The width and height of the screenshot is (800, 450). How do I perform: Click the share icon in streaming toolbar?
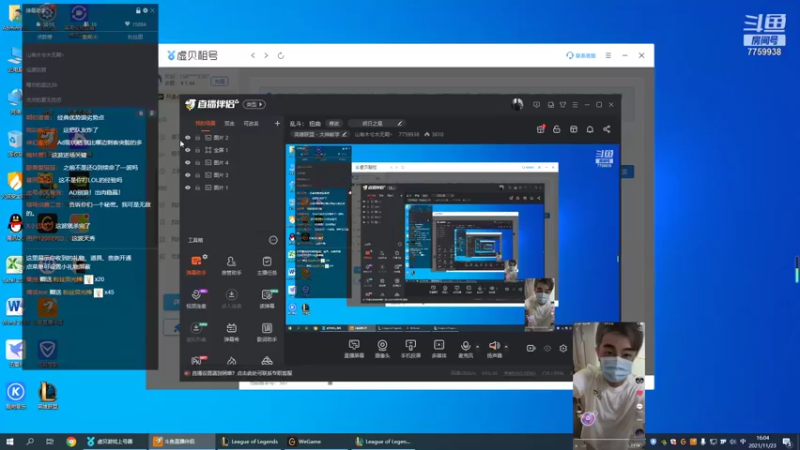pos(607,130)
